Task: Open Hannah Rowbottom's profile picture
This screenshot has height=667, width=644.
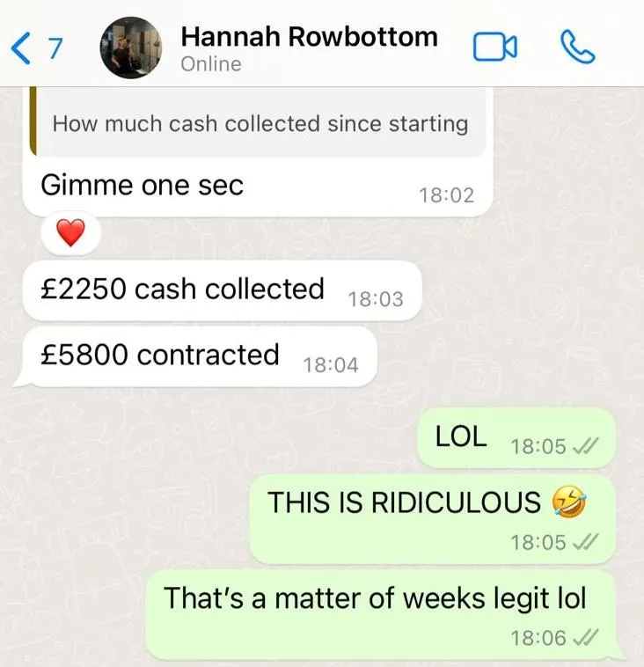Action: 130,48
